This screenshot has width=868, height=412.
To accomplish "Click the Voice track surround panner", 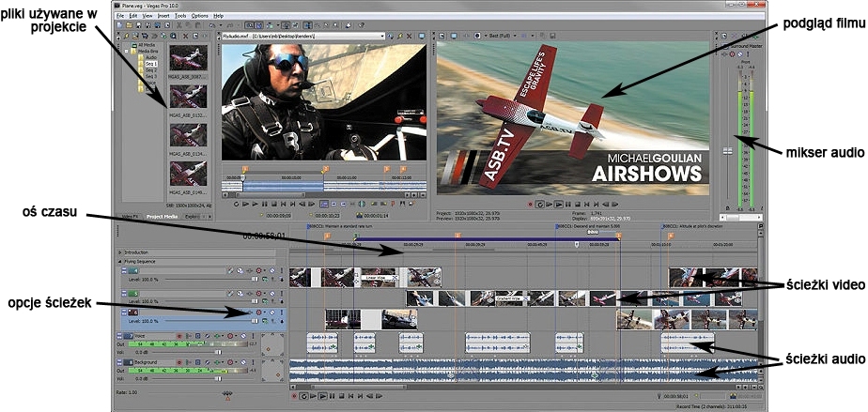I will coord(272,344).
